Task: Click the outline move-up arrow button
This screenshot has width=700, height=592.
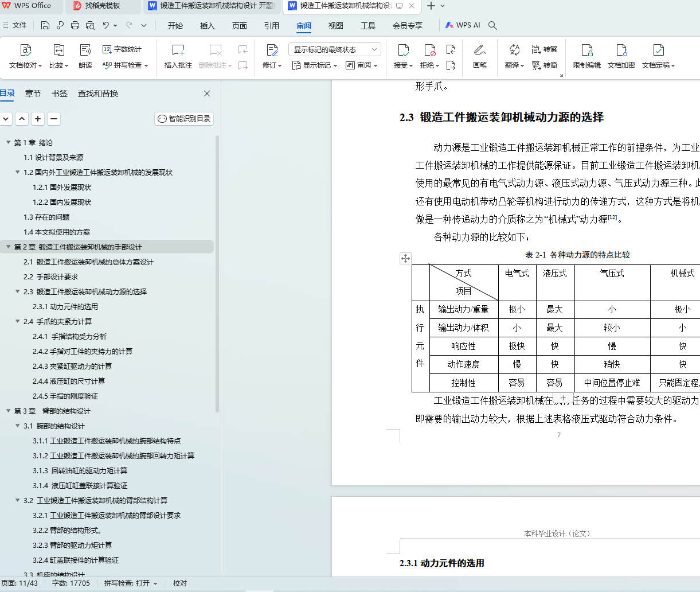Action: pyautogui.click(x=22, y=119)
